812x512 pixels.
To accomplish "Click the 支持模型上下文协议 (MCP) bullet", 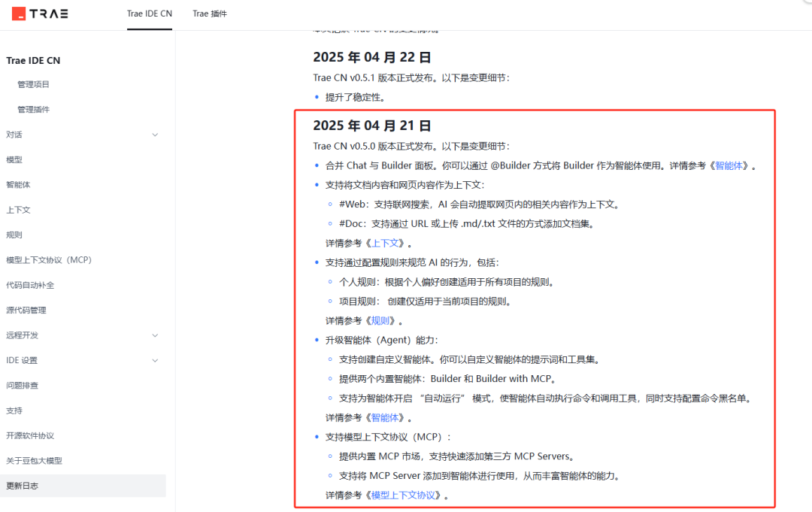I will [388, 437].
